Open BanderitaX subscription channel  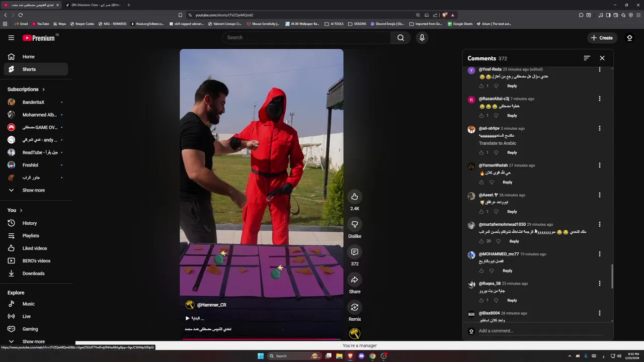click(35, 102)
